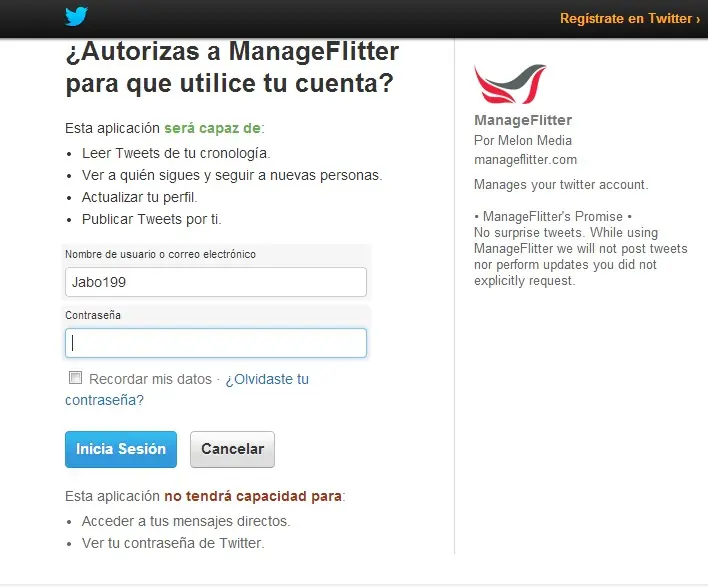Open the ¿Olvidaste tu contraseña? link
This screenshot has width=708, height=587.
[x=187, y=389]
